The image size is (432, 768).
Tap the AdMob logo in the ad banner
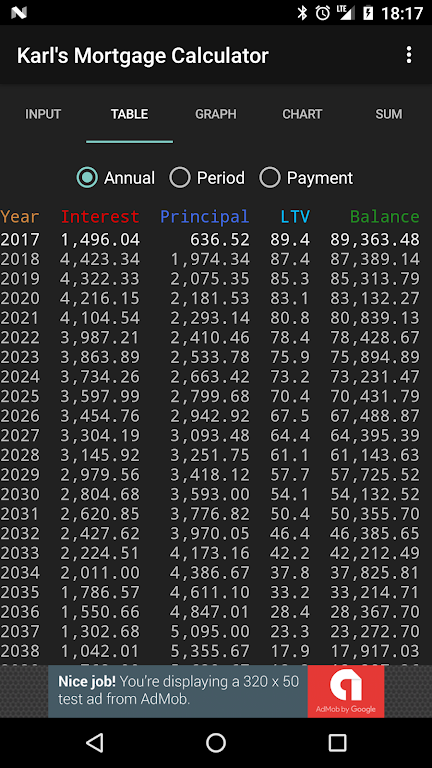(346, 692)
